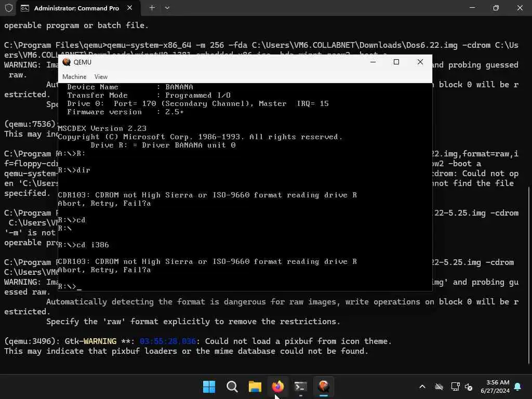This screenshot has width=532, height=399.
Task: Click the 'MSCDEX Version 2.23' line
Action: click(x=102, y=128)
